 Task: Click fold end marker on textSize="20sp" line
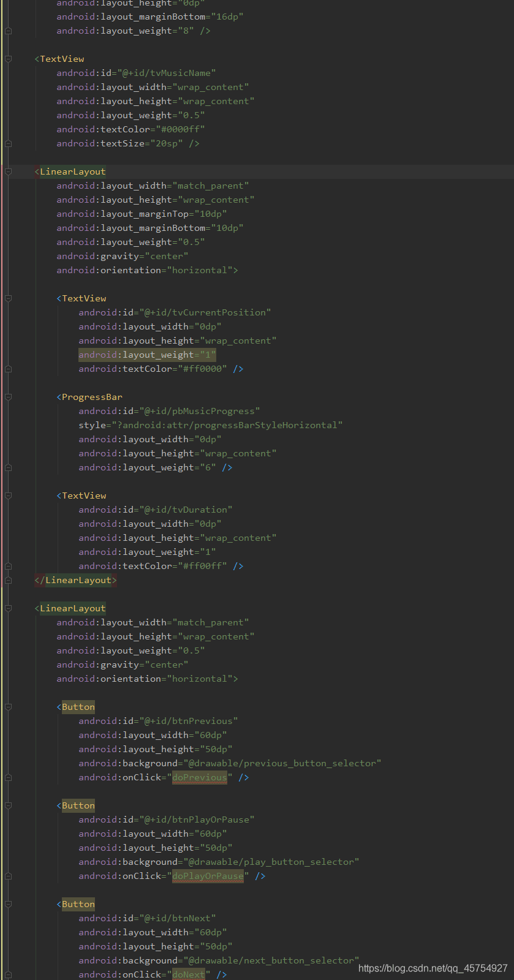click(x=8, y=143)
